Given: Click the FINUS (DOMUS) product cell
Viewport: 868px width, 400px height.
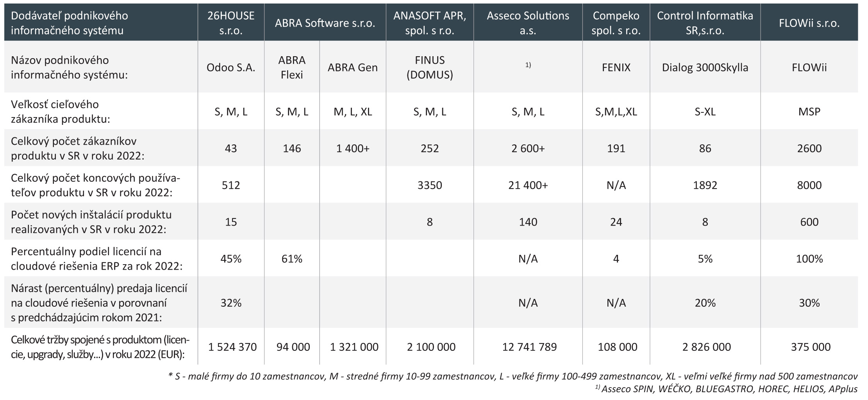Looking at the screenshot, I should (429, 67).
